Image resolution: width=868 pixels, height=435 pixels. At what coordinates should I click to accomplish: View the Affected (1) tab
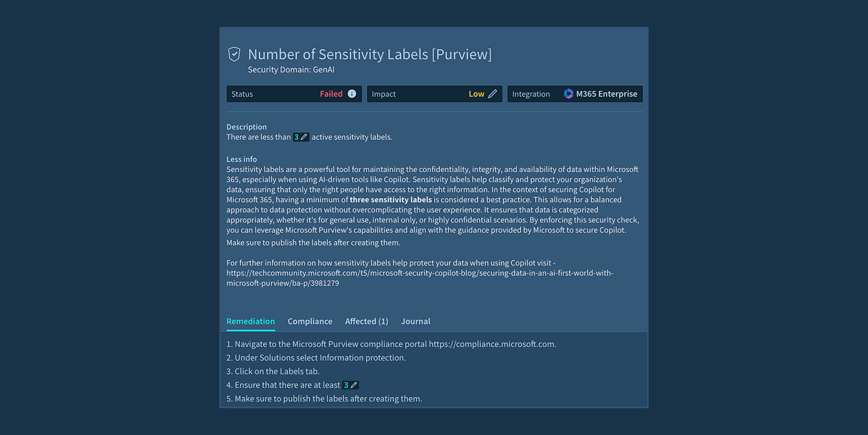coord(367,321)
